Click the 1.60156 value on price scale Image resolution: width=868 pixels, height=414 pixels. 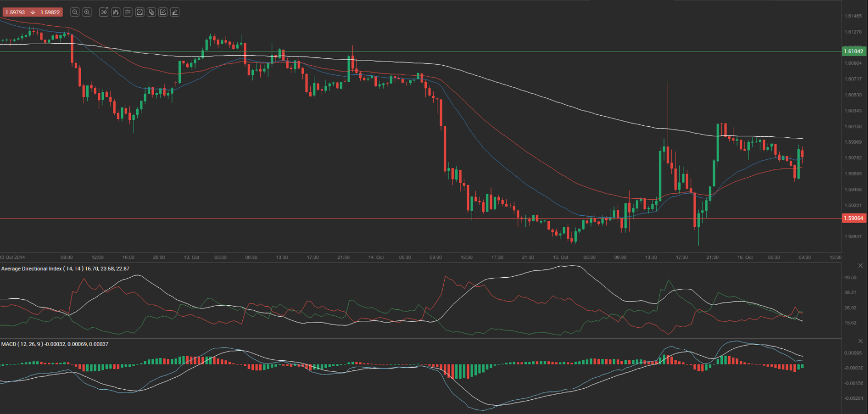point(853,127)
